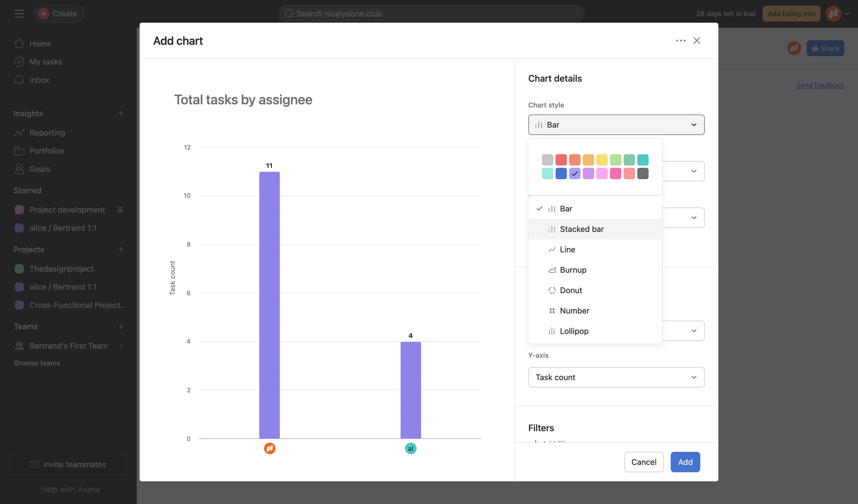Screen dimensions: 858x504
Task: Click the archive icon next to Project development
Action: 120,210
